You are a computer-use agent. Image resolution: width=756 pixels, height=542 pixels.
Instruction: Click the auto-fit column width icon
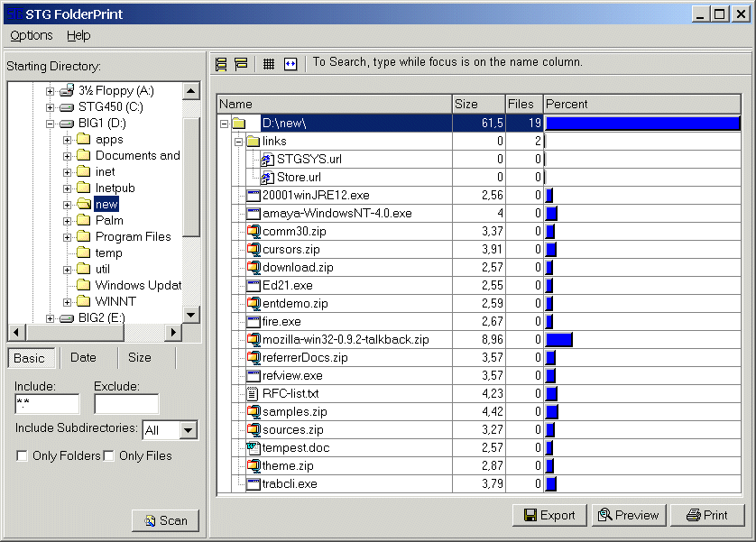click(x=290, y=64)
